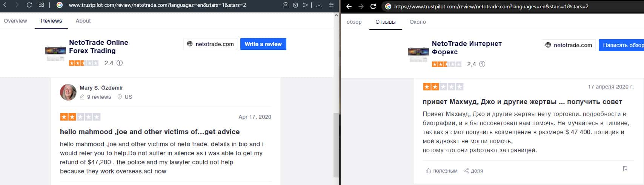Image resolution: width=644 pixels, height=185 pixels.
Task: Click the Apr 17, 2020 review date
Action: (x=255, y=117)
